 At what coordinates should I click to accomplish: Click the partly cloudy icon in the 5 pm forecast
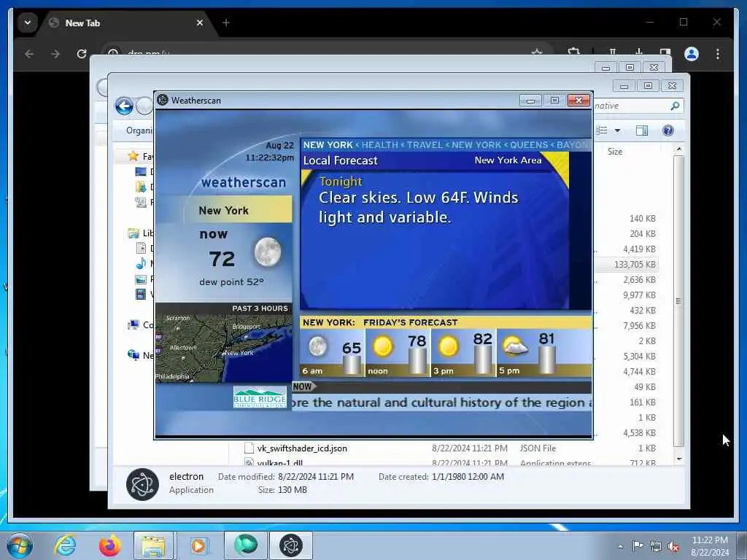point(515,346)
